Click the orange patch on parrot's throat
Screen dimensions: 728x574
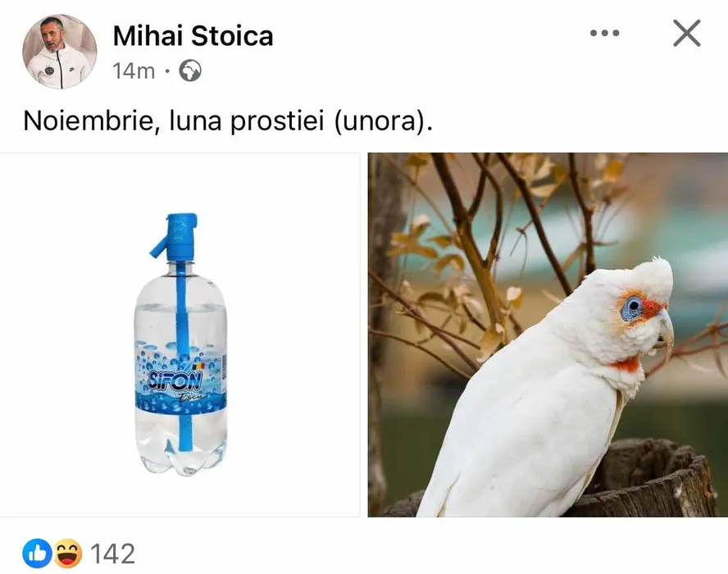[627, 365]
